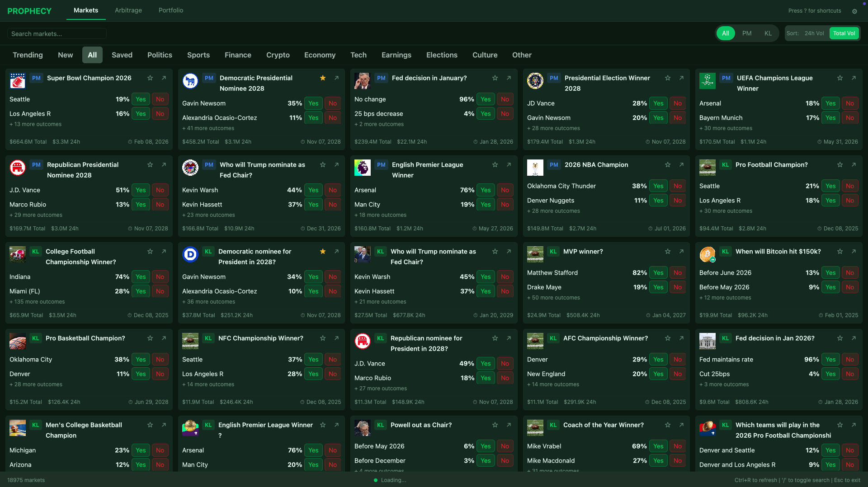Save the MVP winner market with star
This screenshot has height=487, width=868.
[668, 252]
